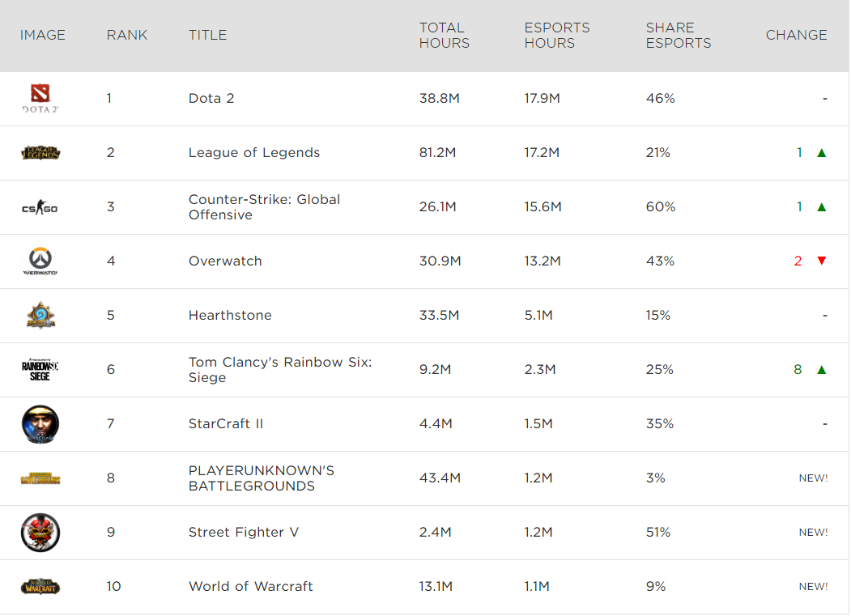
Task: Click the red down arrow for Overwatch
Action: click(x=822, y=261)
